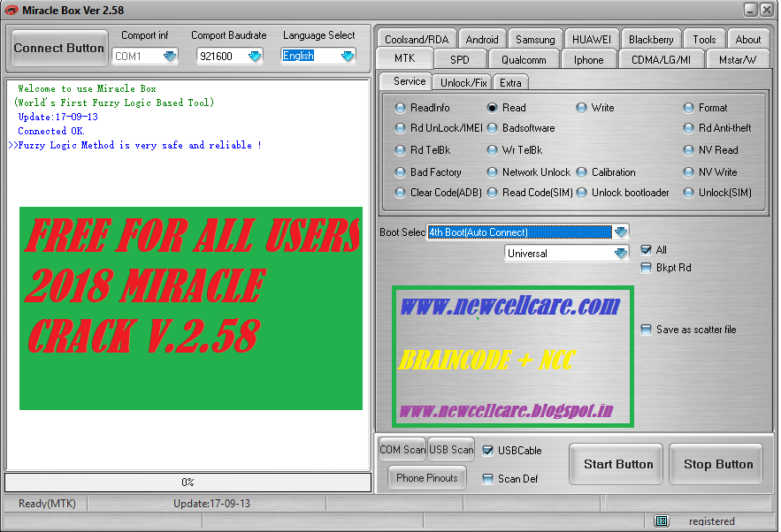Open Phone Pinouts
This screenshot has height=532, width=781.
tap(427, 478)
